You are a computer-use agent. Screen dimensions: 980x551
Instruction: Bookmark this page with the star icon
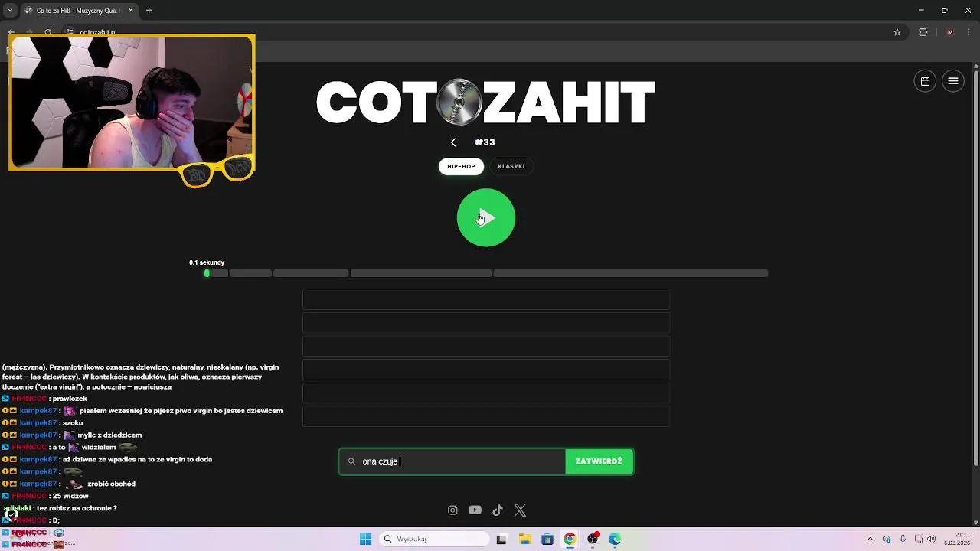coord(897,32)
